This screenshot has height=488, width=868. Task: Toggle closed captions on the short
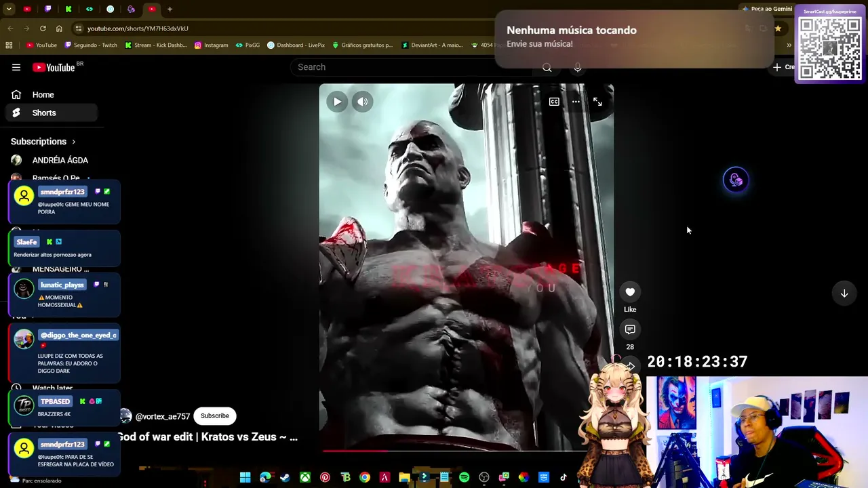pos(554,102)
